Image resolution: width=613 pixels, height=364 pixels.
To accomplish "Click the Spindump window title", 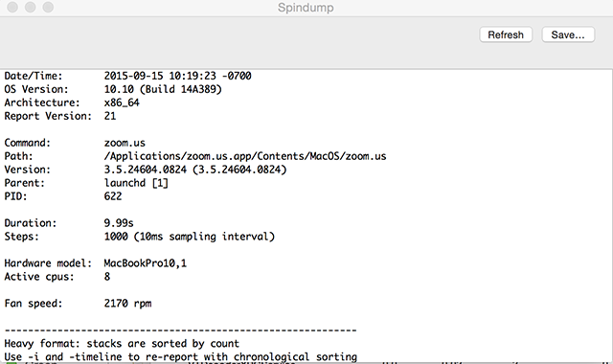I will click(x=306, y=8).
